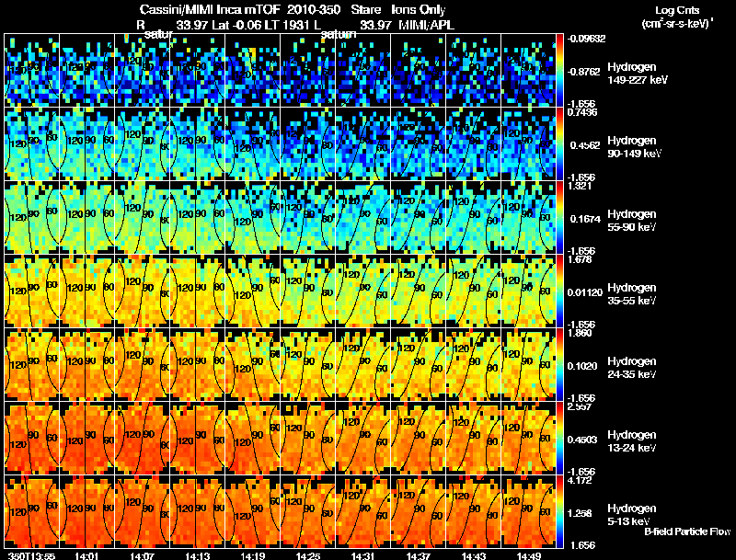Viewport: 736px width, 560px height.
Task: Select the 'Hydrogen 24-35 keV' row label
Action: pyautogui.click(x=632, y=368)
